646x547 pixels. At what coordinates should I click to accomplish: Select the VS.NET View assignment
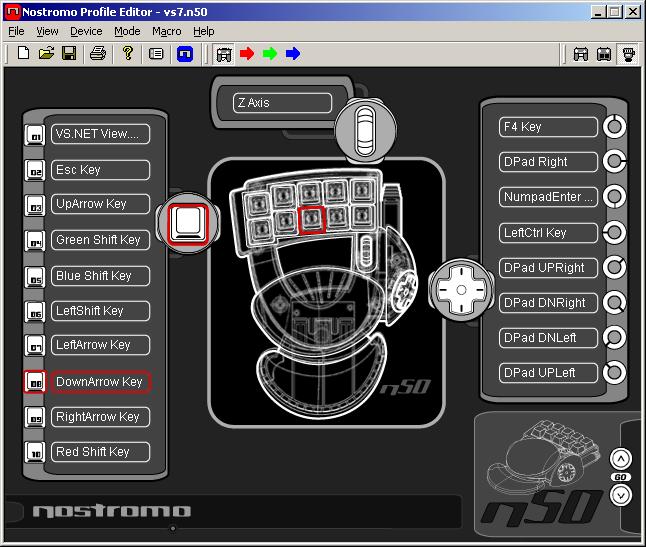[x=101, y=134]
